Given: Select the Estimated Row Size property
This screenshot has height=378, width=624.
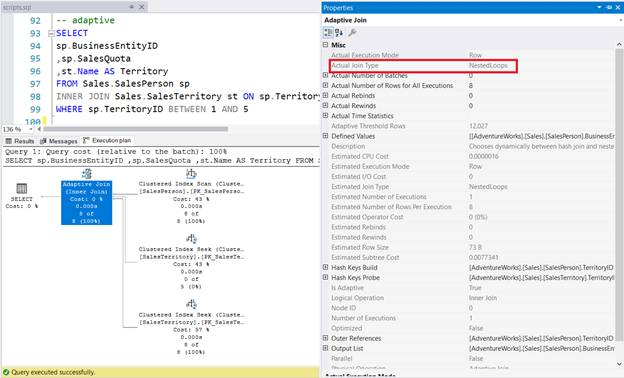Looking at the screenshot, I should coord(472,247).
